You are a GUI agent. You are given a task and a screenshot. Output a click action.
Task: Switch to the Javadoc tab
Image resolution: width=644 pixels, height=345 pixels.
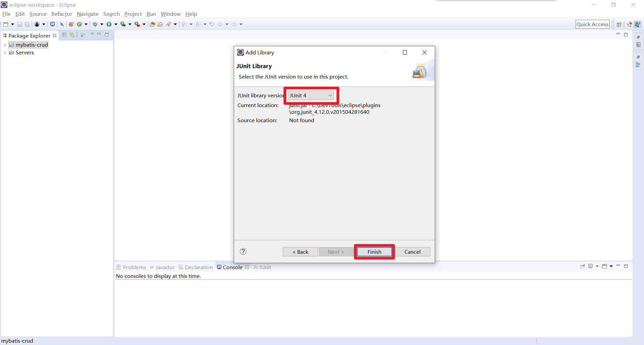click(x=162, y=267)
